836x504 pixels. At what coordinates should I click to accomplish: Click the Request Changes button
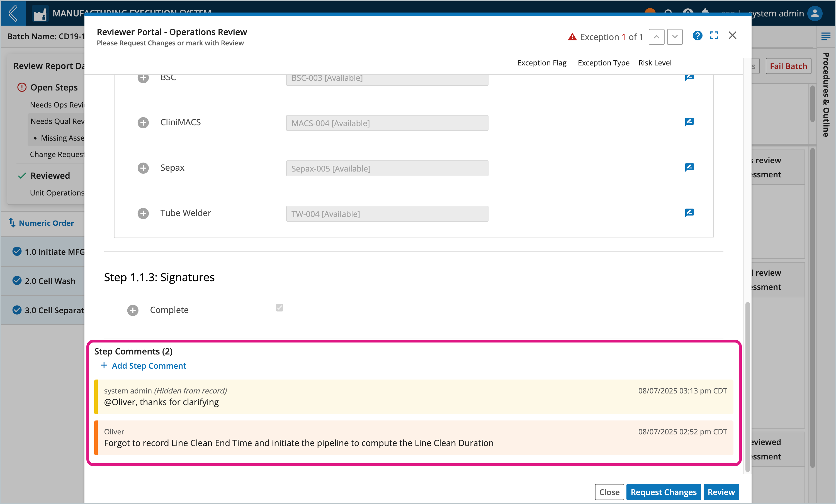point(663,492)
